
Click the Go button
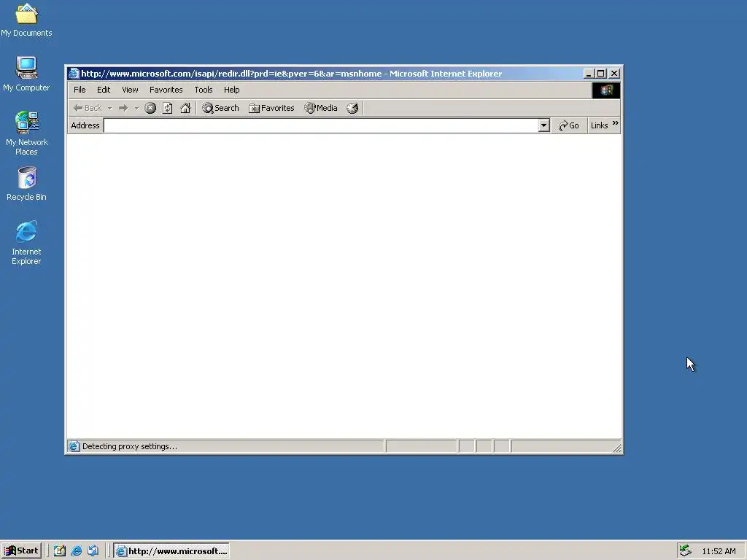tap(569, 125)
